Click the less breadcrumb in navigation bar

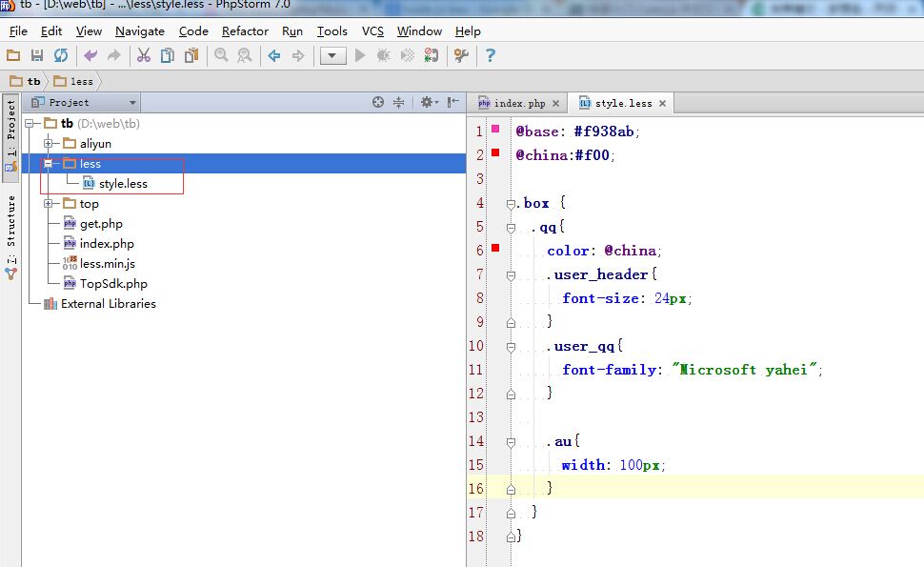(x=73, y=81)
